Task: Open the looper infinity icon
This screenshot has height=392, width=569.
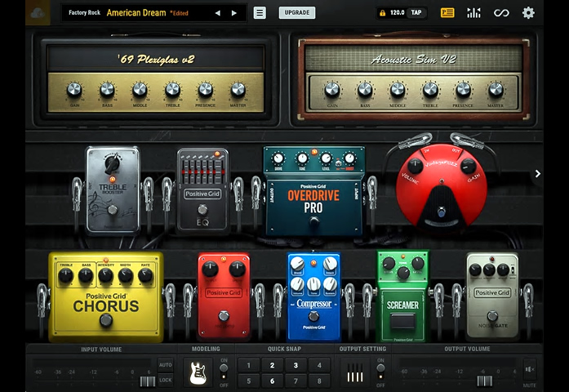Action: click(501, 13)
